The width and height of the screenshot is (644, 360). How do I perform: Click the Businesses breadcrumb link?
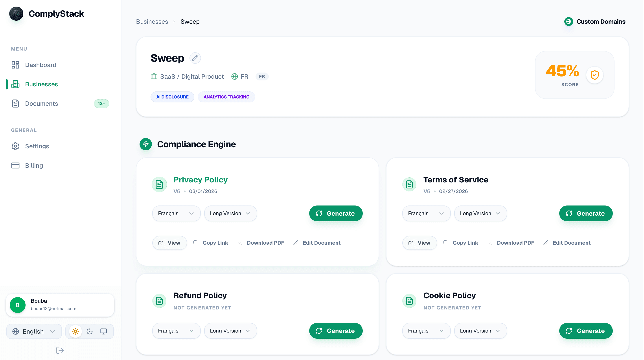(152, 22)
